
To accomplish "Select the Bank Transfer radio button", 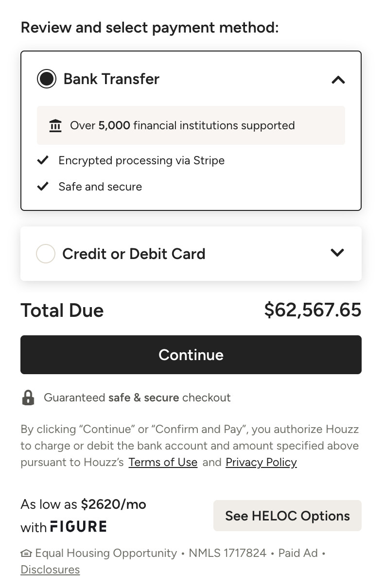I will (47, 79).
